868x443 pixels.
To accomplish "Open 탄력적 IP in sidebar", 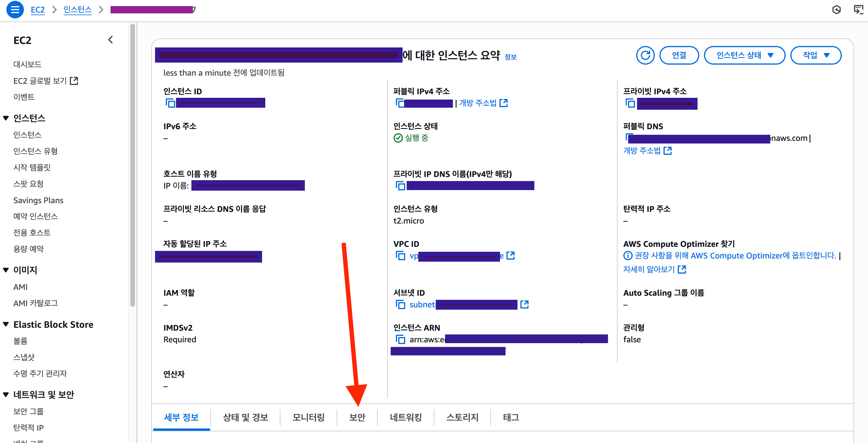I will point(28,428).
